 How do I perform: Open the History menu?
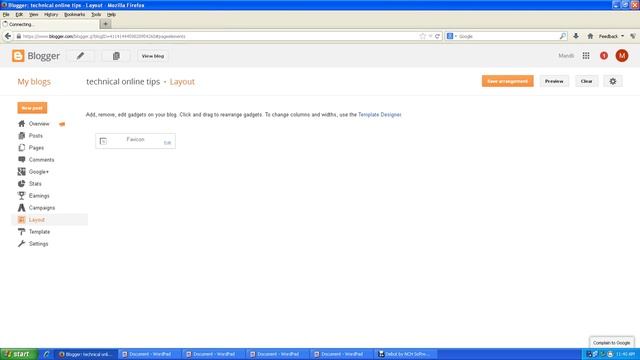(51, 14)
